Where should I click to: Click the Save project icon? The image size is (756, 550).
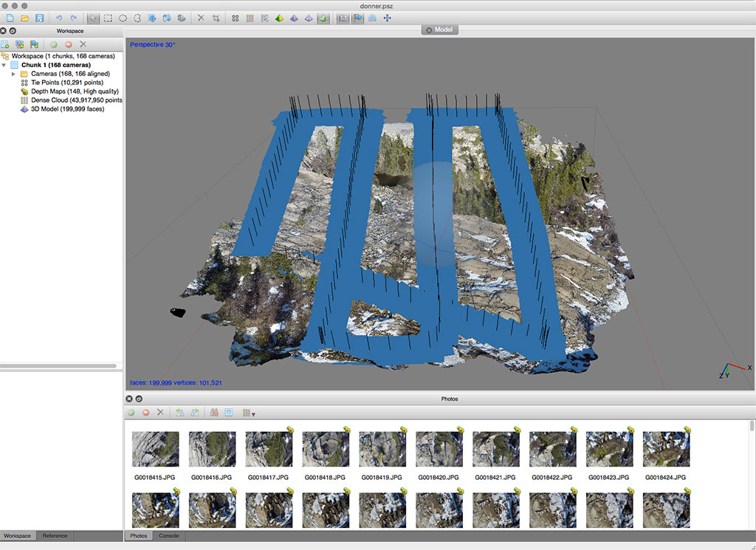39,18
